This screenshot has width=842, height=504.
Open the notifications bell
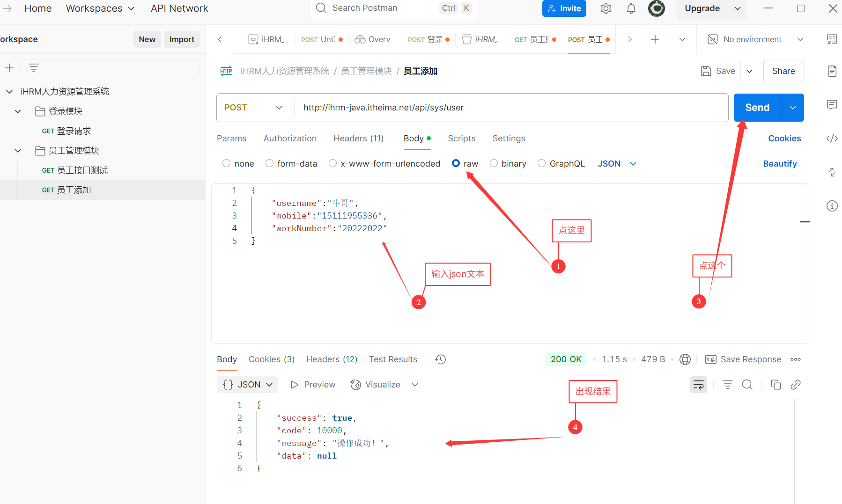tap(631, 8)
